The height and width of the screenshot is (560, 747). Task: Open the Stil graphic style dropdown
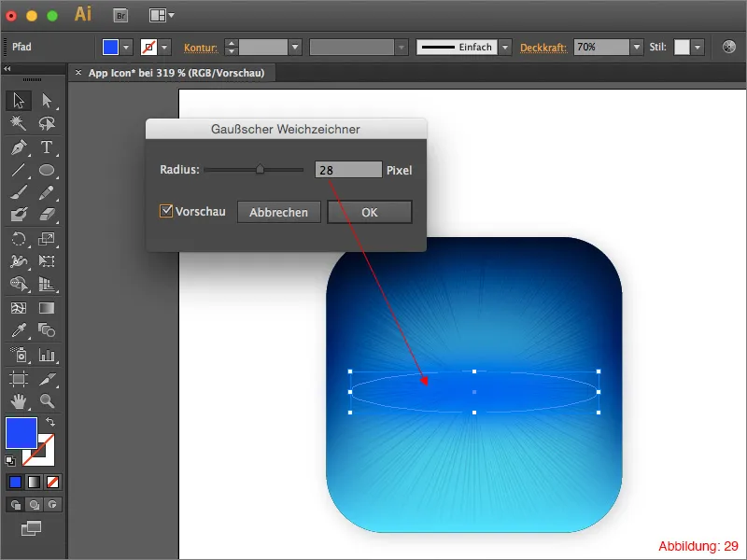tap(698, 48)
